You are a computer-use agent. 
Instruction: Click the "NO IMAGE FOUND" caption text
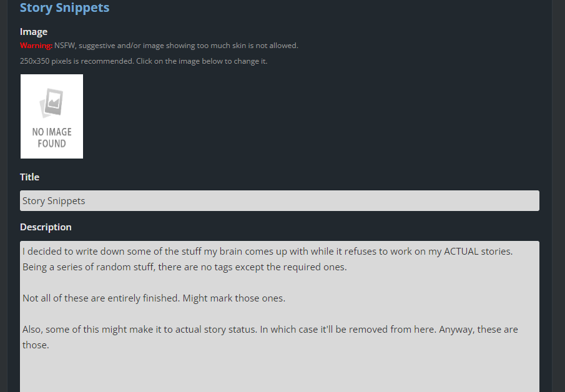(x=52, y=137)
